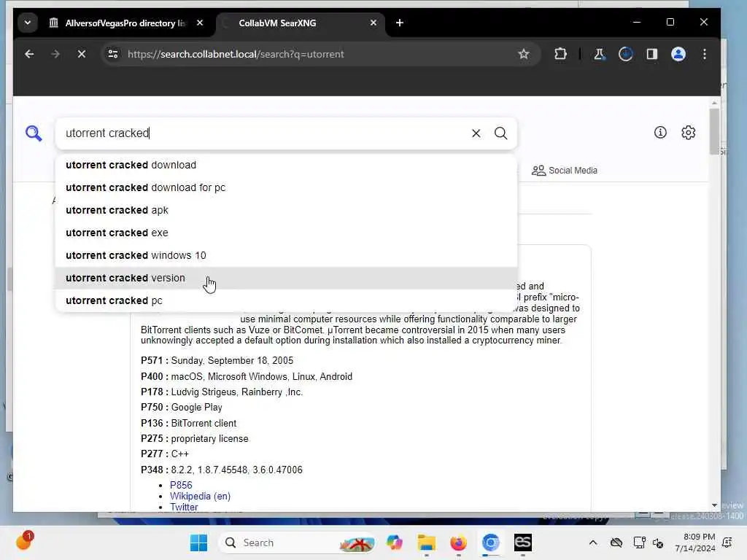
Task: Open the clock showing 8:09 PM
Action: pyautogui.click(x=695, y=542)
